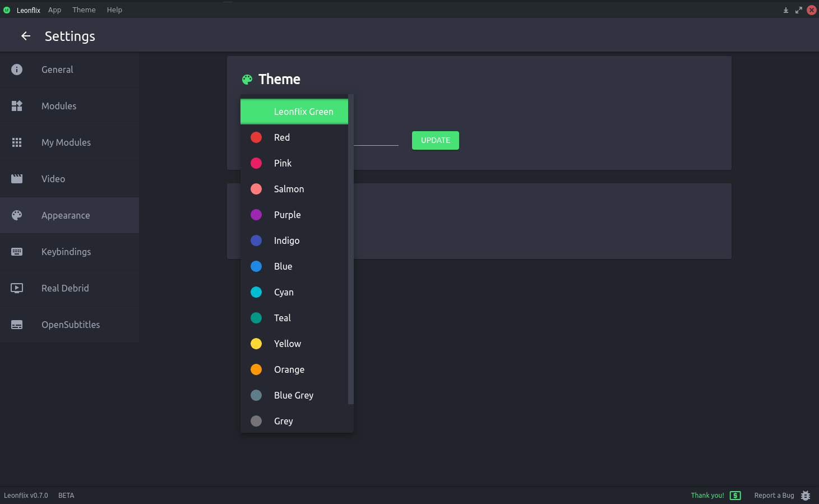
Task: Click the Thank you! link
Action: click(x=707, y=496)
